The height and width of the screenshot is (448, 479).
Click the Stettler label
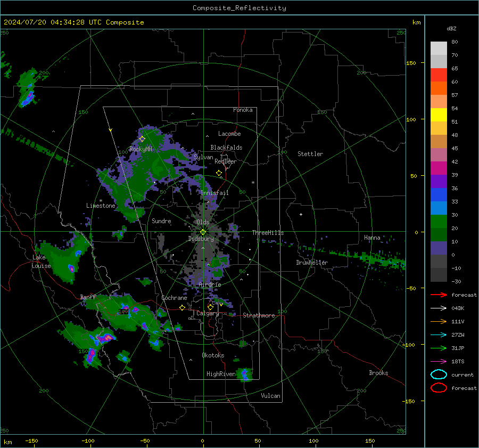[x=310, y=154]
